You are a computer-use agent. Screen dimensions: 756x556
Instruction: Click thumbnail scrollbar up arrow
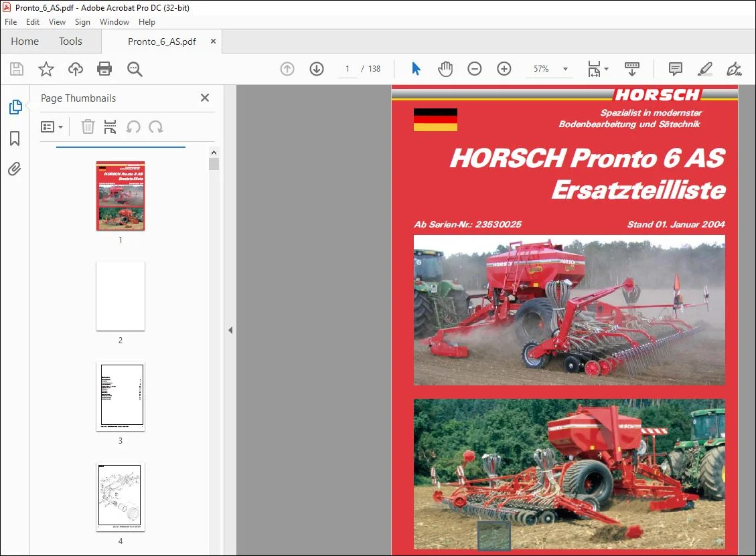point(214,153)
